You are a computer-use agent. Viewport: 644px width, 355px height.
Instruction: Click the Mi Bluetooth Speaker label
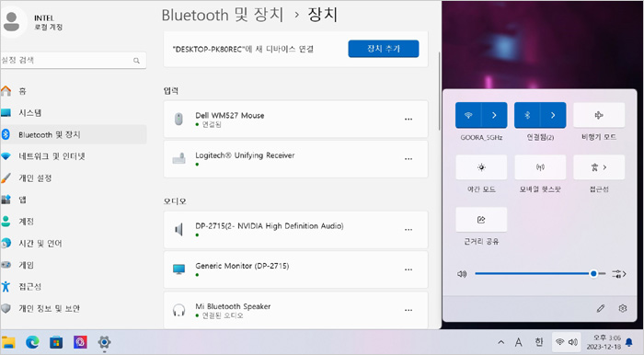point(233,306)
